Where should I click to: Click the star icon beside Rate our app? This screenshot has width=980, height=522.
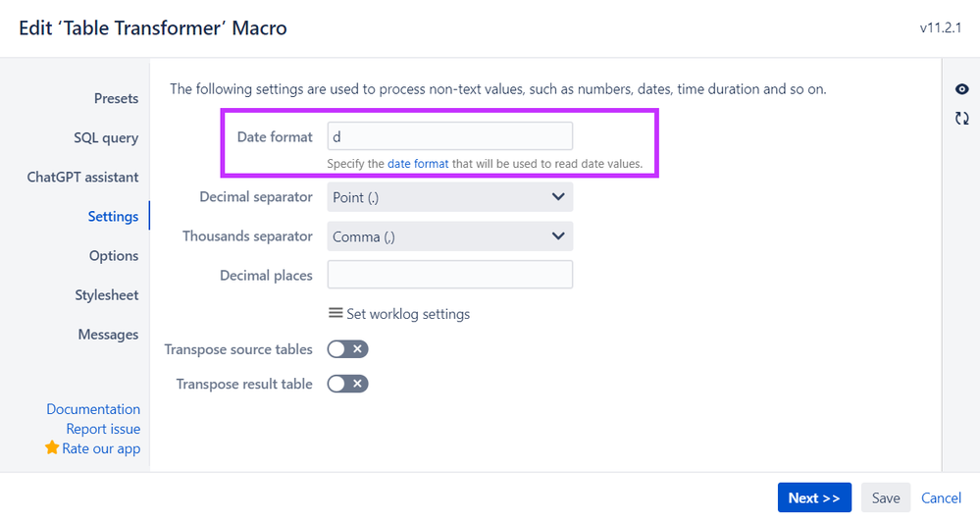click(x=52, y=447)
